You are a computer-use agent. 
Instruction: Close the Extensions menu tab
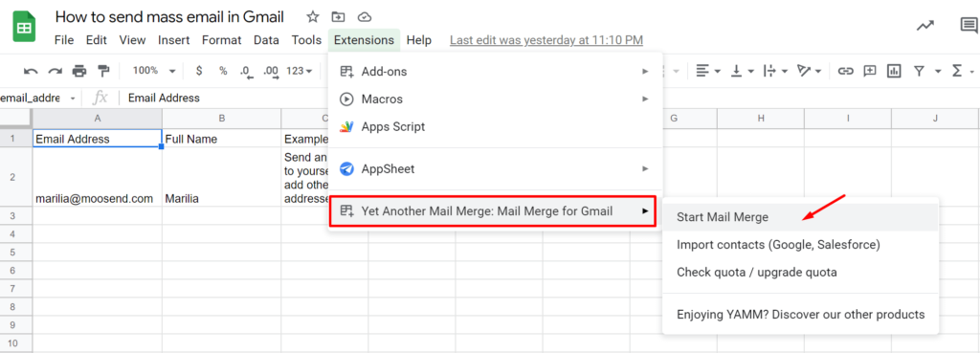[364, 40]
